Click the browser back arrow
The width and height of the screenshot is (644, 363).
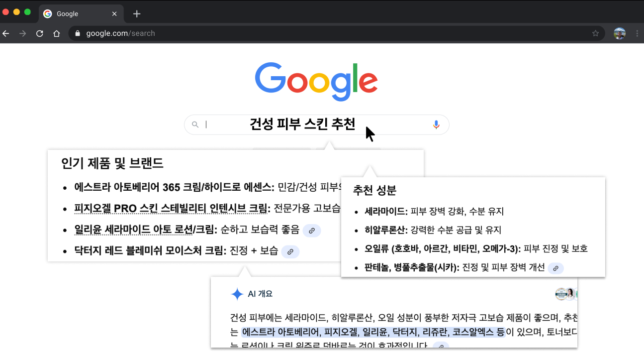pyautogui.click(x=6, y=33)
